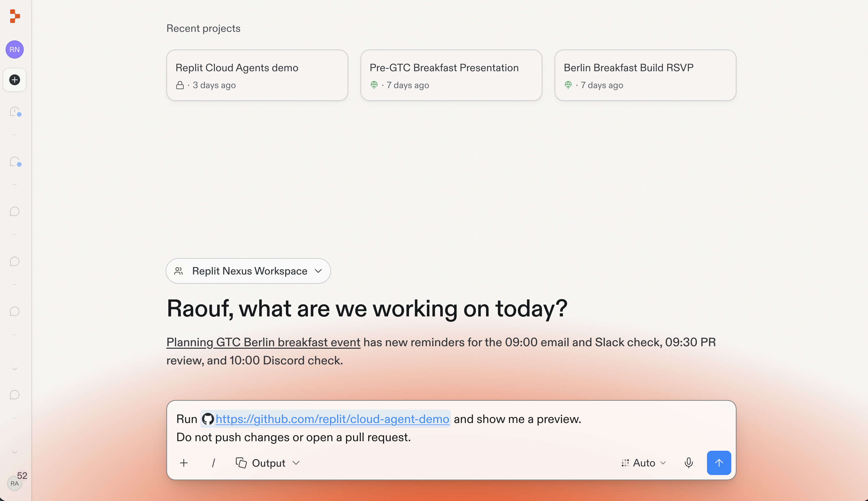
Task: Send the prompt with the blue arrow button
Action: 719,463
